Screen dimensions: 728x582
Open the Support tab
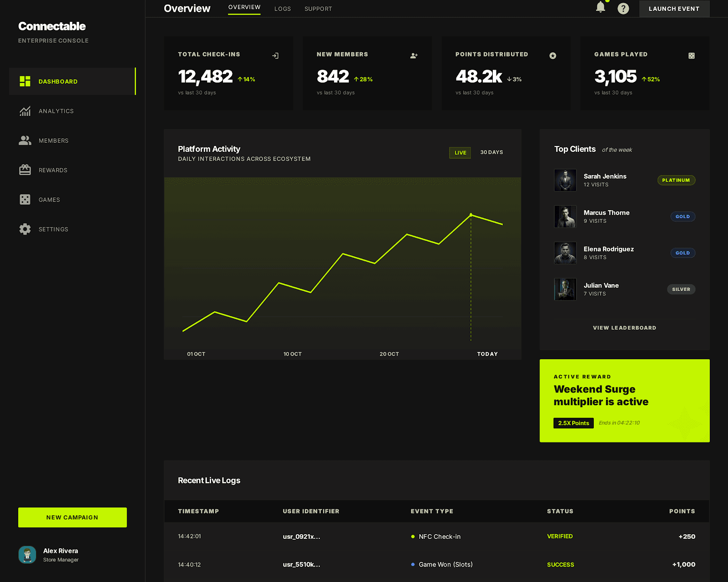coord(318,9)
